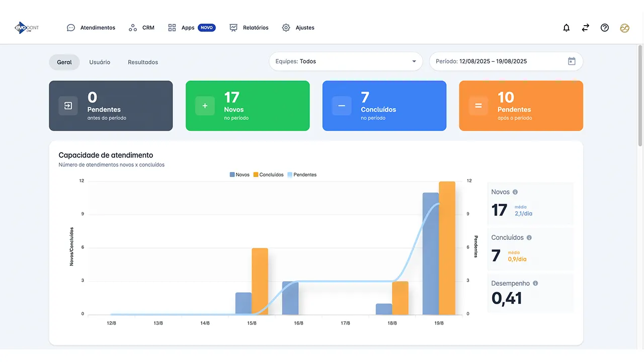
Task: Click the swap arrows icon in header
Action: click(x=585, y=28)
